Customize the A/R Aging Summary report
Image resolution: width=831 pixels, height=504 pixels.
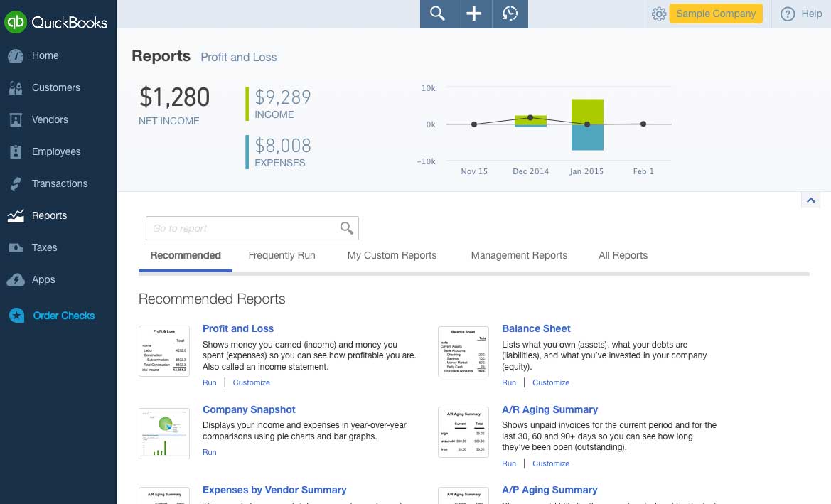point(551,463)
